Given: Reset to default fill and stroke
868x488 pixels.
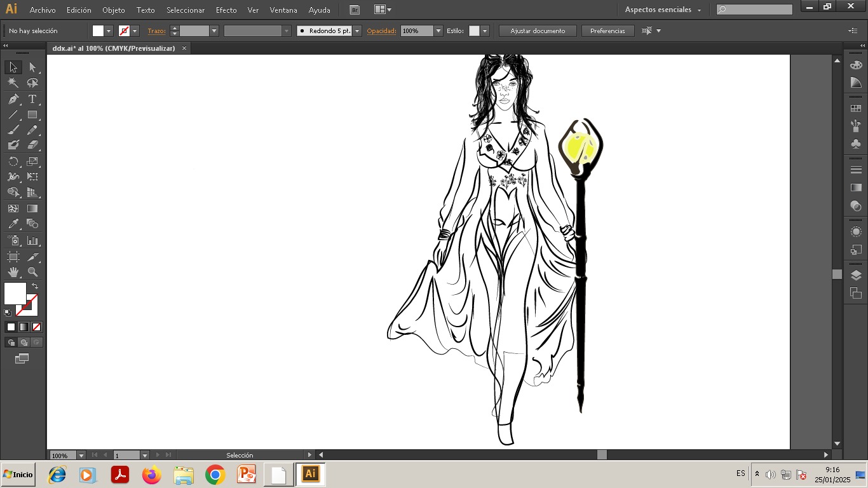Looking at the screenshot, I should [x=8, y=313].
